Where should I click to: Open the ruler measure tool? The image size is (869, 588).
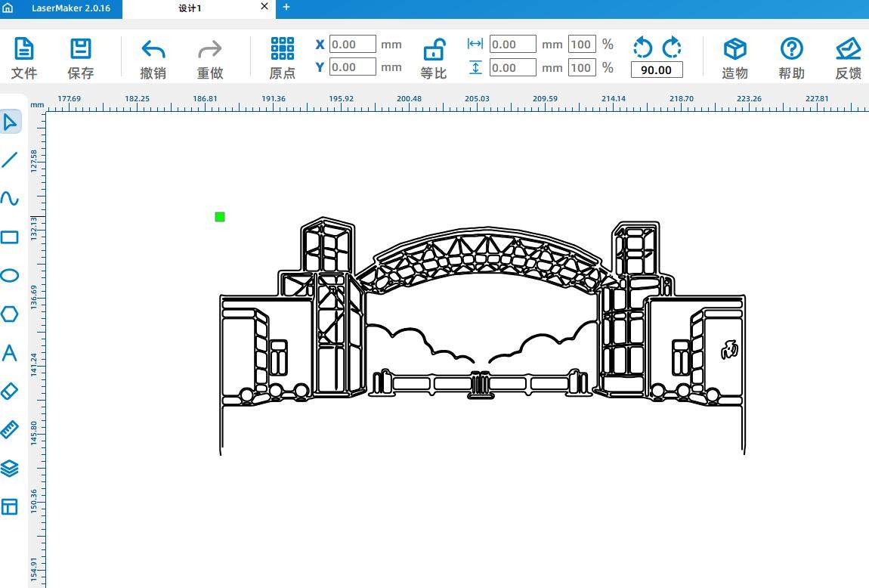point(10,429)
